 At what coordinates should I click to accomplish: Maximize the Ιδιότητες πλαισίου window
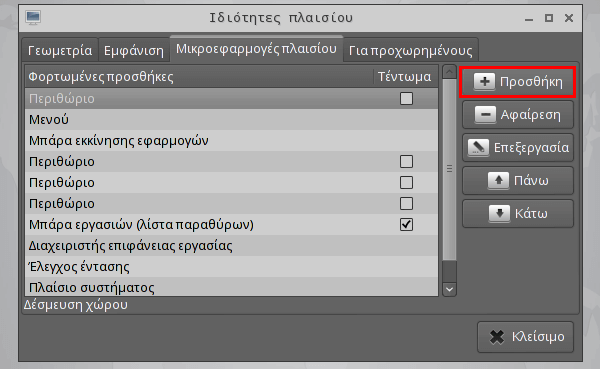point(549,18)
